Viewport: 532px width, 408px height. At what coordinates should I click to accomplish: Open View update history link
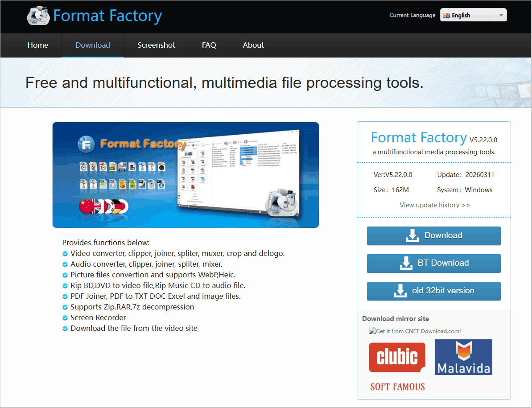434,205
